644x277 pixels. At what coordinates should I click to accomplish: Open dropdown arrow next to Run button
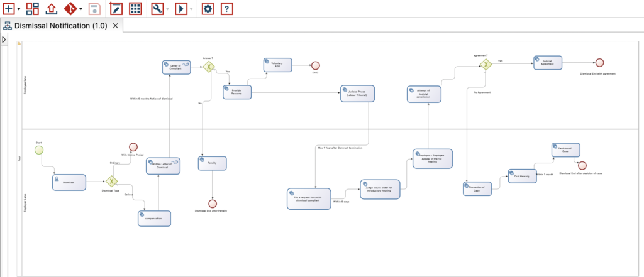191,9
